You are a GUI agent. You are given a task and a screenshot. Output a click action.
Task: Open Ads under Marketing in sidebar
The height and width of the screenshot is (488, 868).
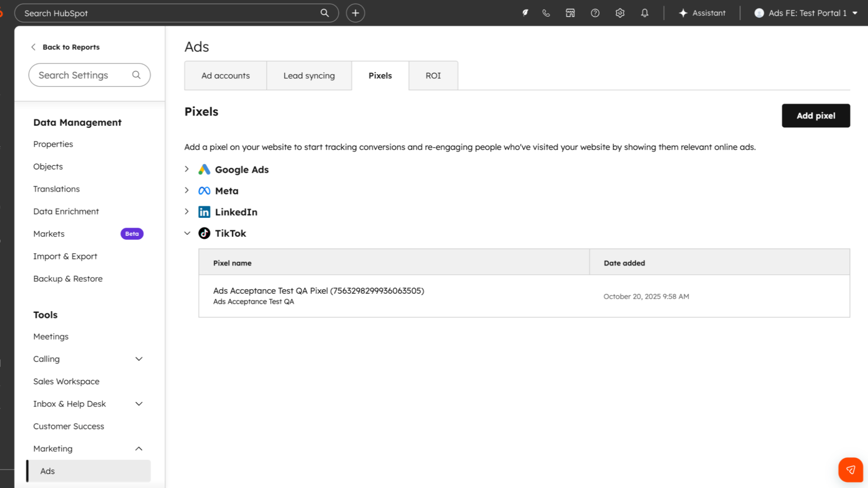89,471
